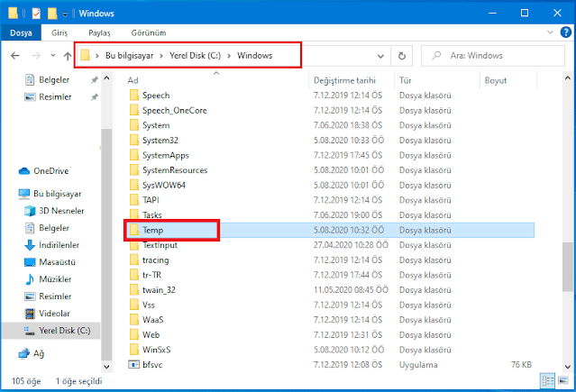Select the TAPI folder
This screenshot has height=392, width=576.
[x=151, y=200]
